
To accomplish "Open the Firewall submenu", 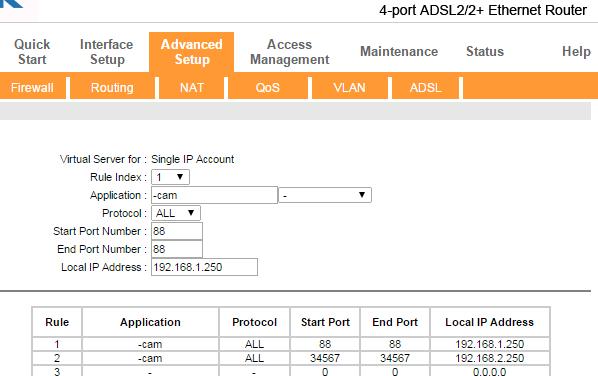I will pos(32,88).
